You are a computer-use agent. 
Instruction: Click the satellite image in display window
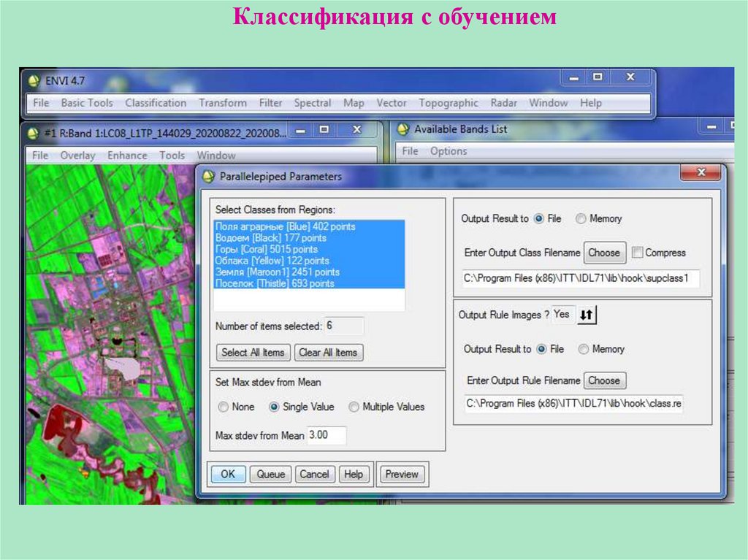coord(111,334)
